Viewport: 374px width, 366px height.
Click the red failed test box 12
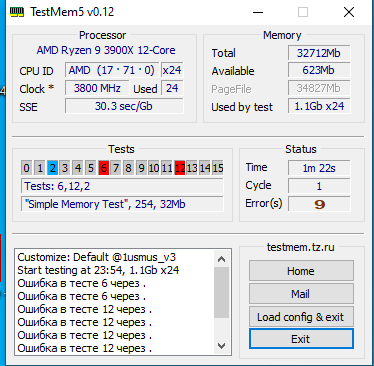coord(180,168)
